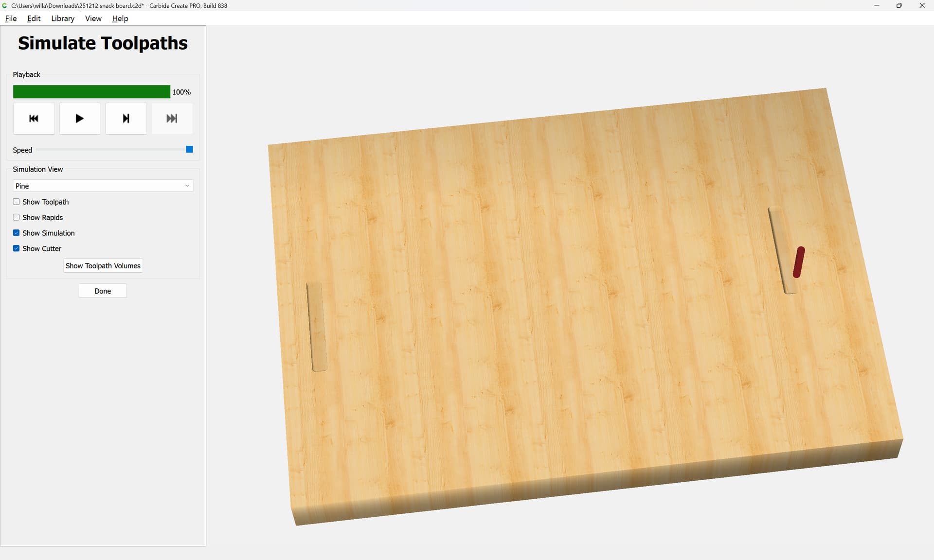Click the Speed slider handle
Image resolution: width=934 pixels, height=560 pixels.
tap(190, 149)
